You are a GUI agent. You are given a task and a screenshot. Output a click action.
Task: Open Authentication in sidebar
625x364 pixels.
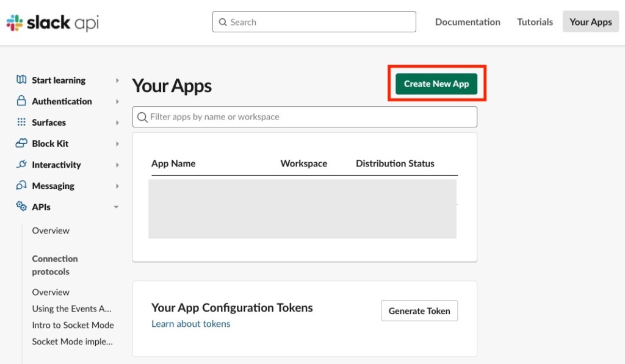(62, 102)
